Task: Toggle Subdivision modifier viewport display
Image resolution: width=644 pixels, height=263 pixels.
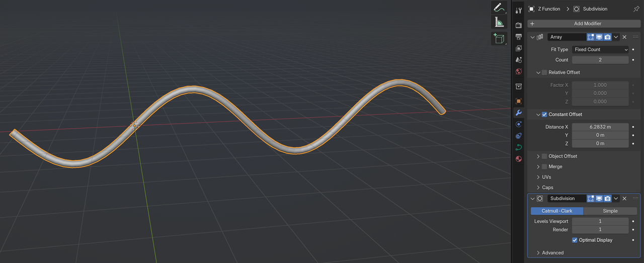Action: click(599, 199)
